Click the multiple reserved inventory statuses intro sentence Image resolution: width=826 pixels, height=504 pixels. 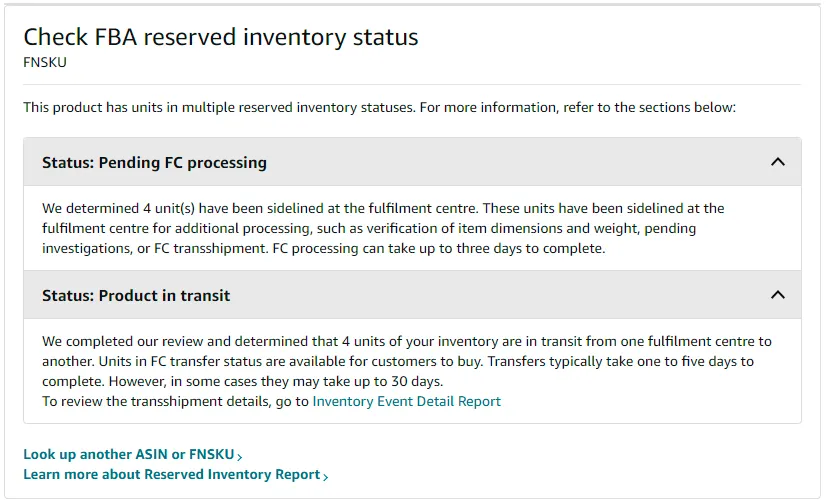(x=379, y=107)
